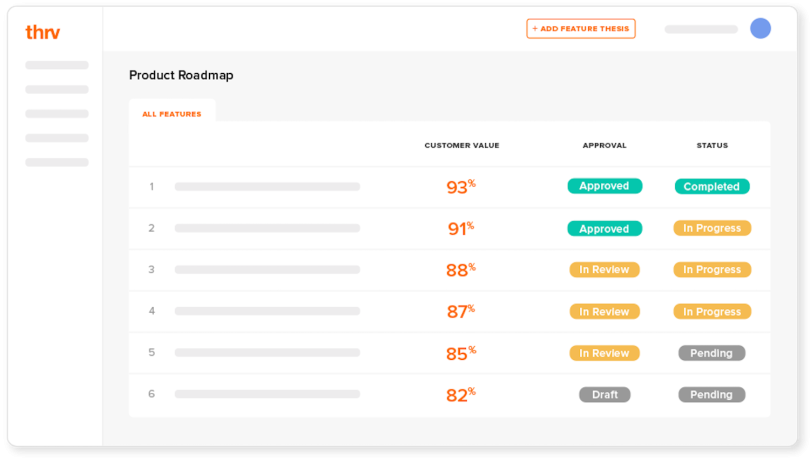Click the Add Feature Thesis button

point(581,28)
